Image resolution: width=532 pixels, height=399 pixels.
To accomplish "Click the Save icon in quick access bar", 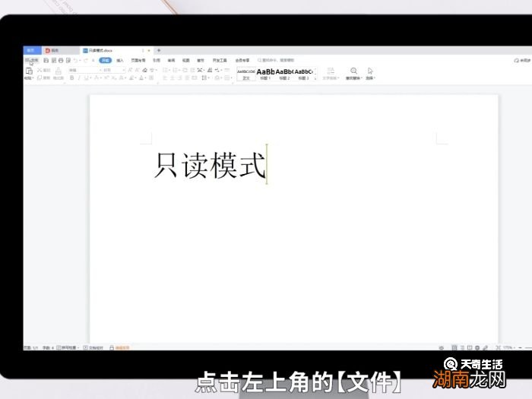I will click(46, 60).
